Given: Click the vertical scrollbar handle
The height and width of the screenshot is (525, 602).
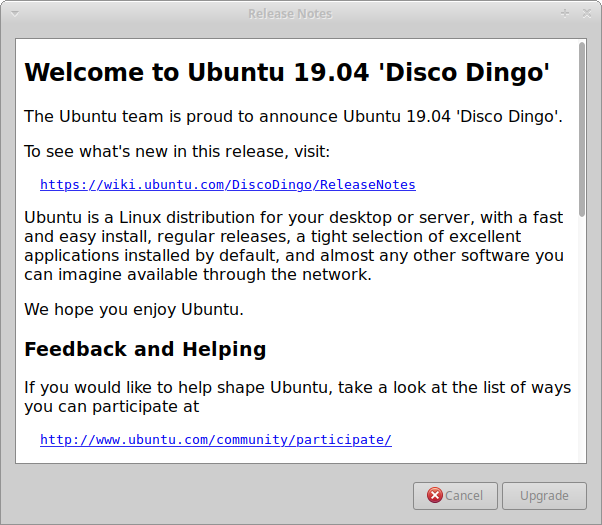Looking at the screenshot, I should pos(582,129).
